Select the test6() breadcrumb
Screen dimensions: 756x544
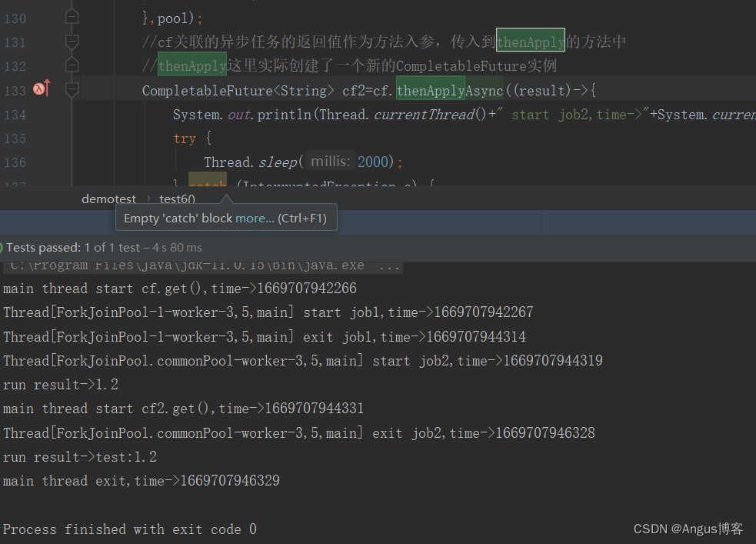click(x=177, y=199)
